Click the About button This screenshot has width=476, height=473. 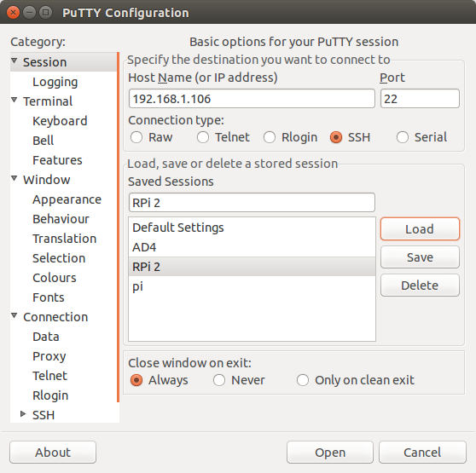tap(53, 453)
